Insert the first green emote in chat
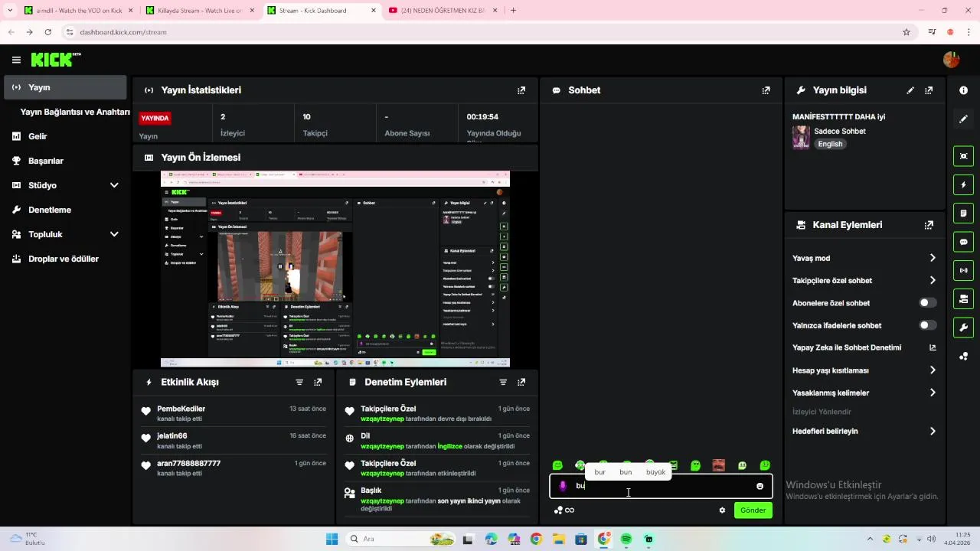 point(557,465)
